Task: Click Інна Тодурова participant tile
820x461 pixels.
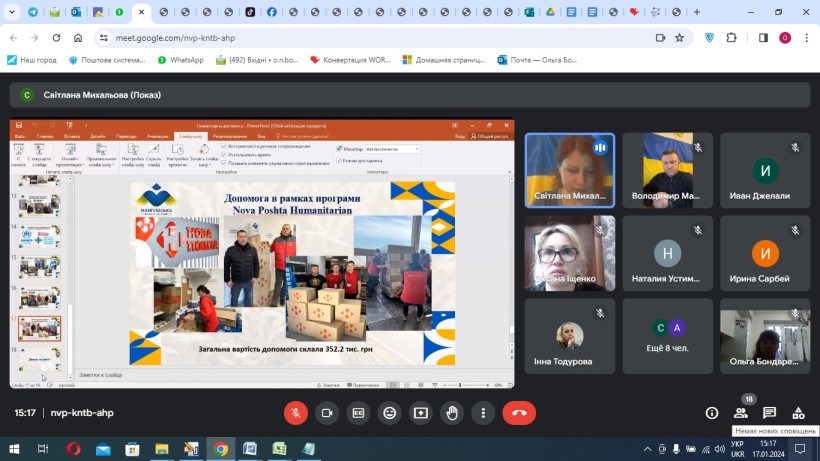Action: coord(570,336)
